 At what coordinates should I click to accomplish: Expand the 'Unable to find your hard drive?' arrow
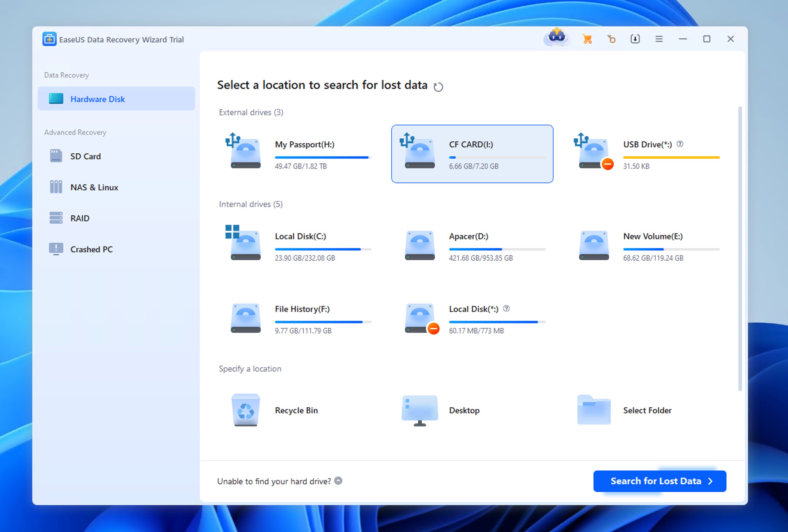338,481
